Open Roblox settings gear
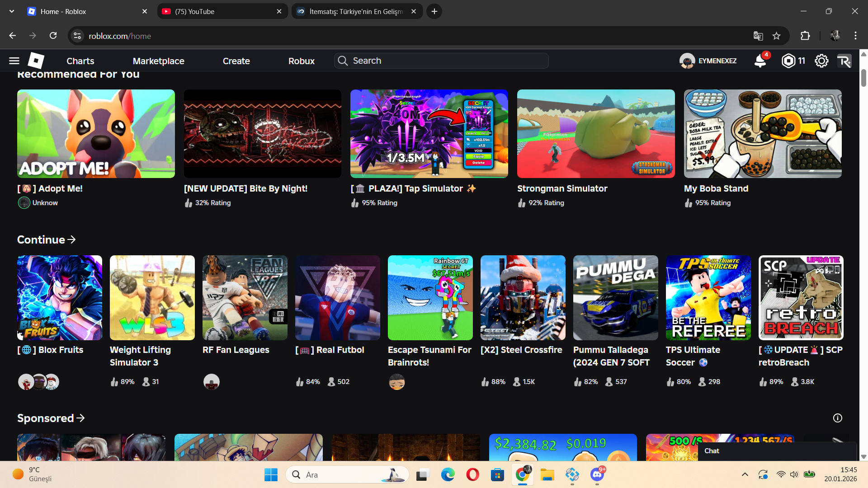 tap(821, 61)
